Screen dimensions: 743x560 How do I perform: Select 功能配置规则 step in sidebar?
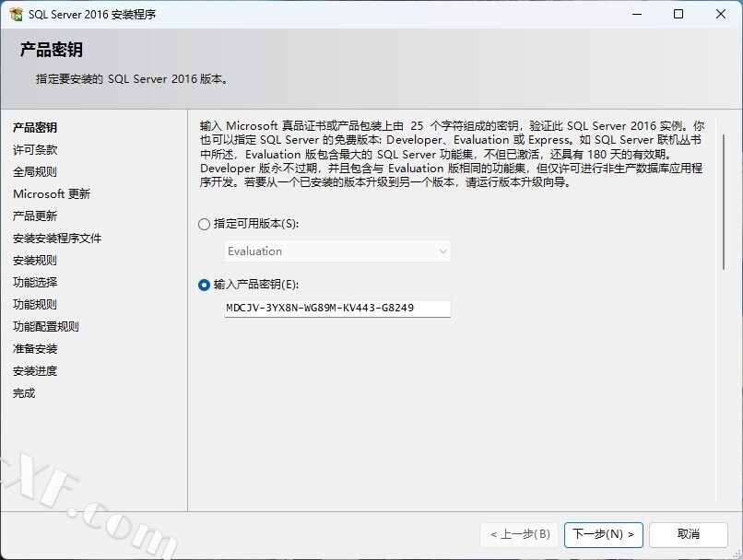click(46, 327)
